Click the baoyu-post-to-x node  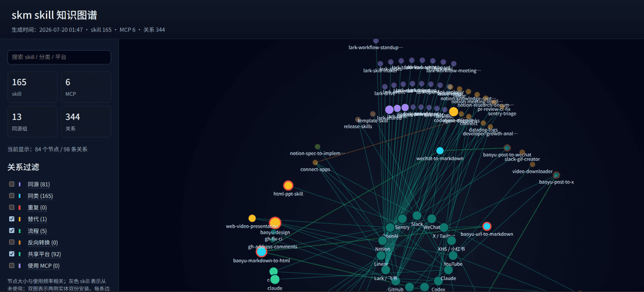click(556, 175)
